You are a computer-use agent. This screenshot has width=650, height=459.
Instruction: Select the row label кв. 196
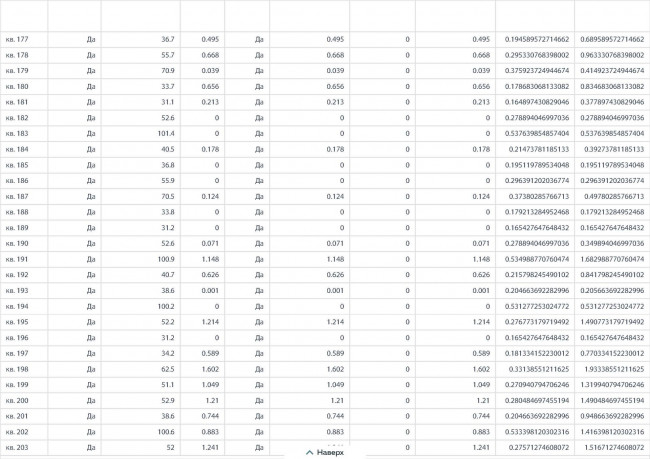click(17, 338)
